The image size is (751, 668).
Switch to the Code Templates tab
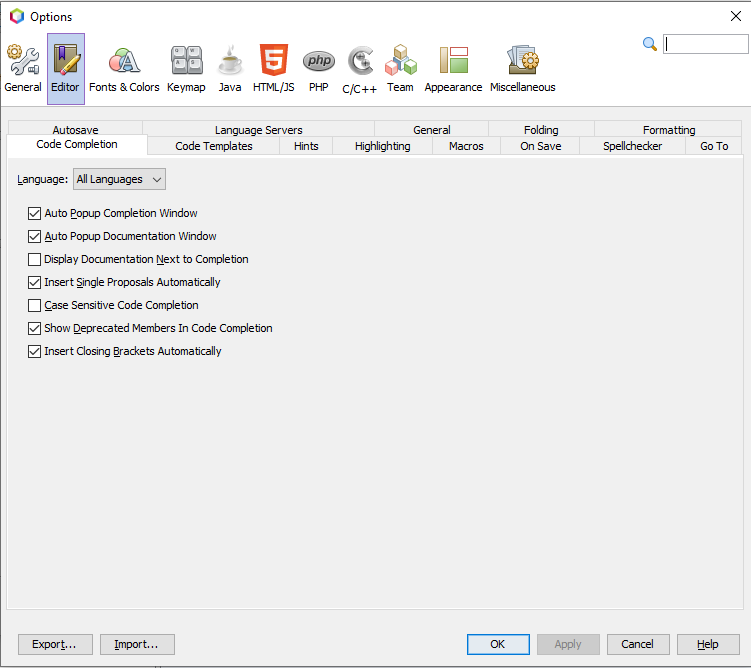pos(214,146)
